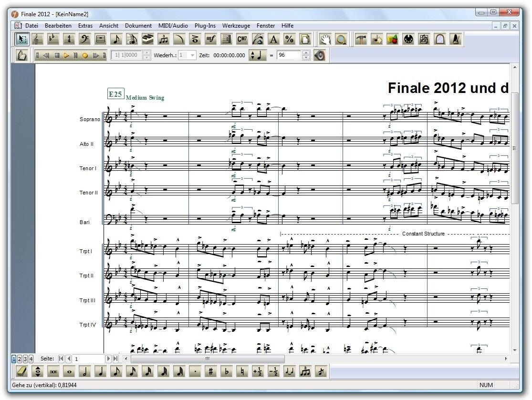Pause playback

click(x=75, y=55)
